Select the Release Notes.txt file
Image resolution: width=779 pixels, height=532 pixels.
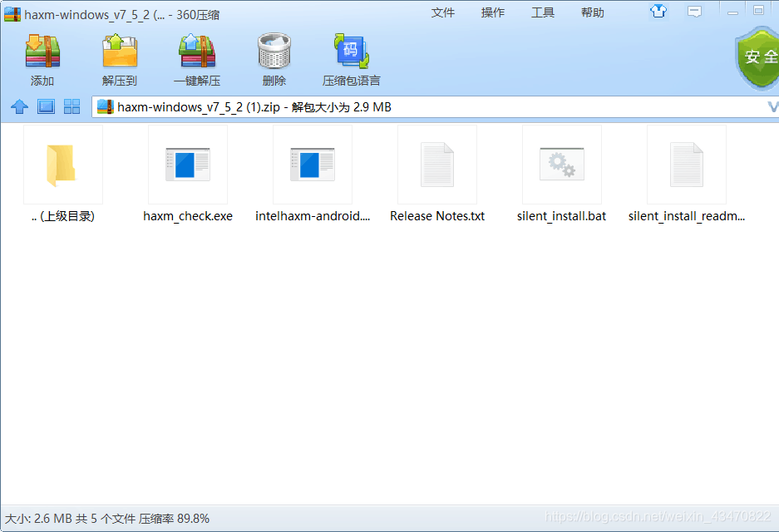[436, 165]
